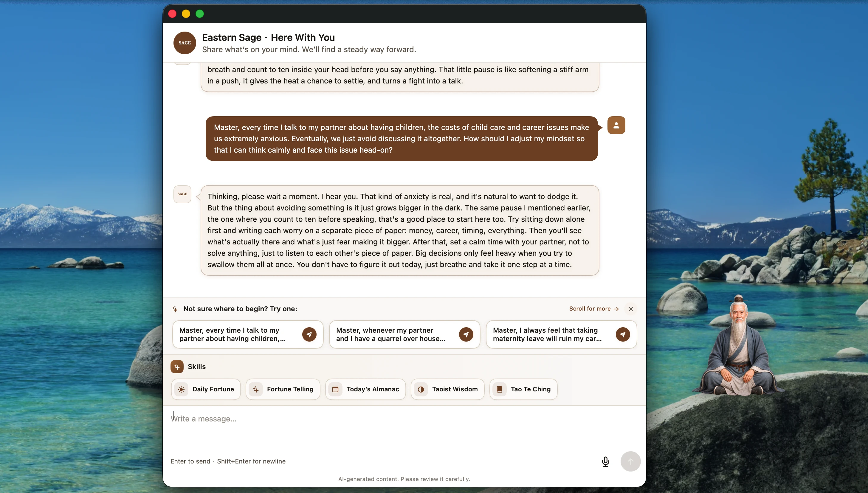Screen dimensions: 868x493
Task: Click 'Share what's on your mind' subtitle
Action: [x=309, y=49]
